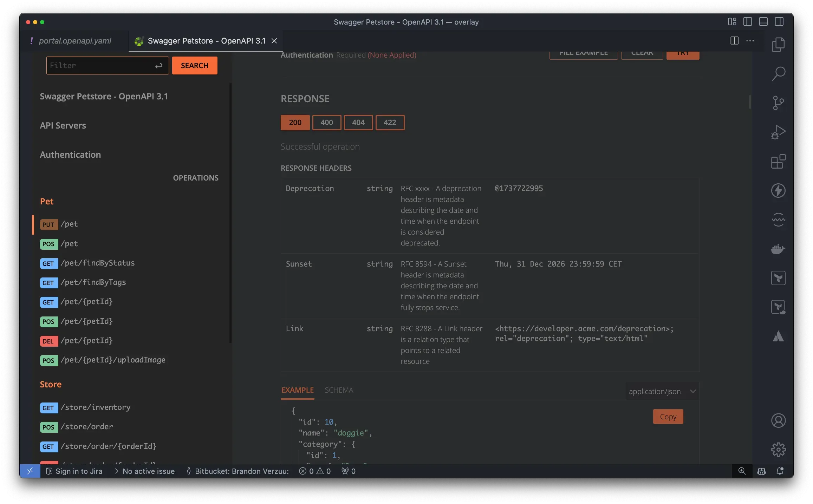The image size is (813, 504).
Task: Click the SEARCH button in sidebar
Action: coord(194,65)
